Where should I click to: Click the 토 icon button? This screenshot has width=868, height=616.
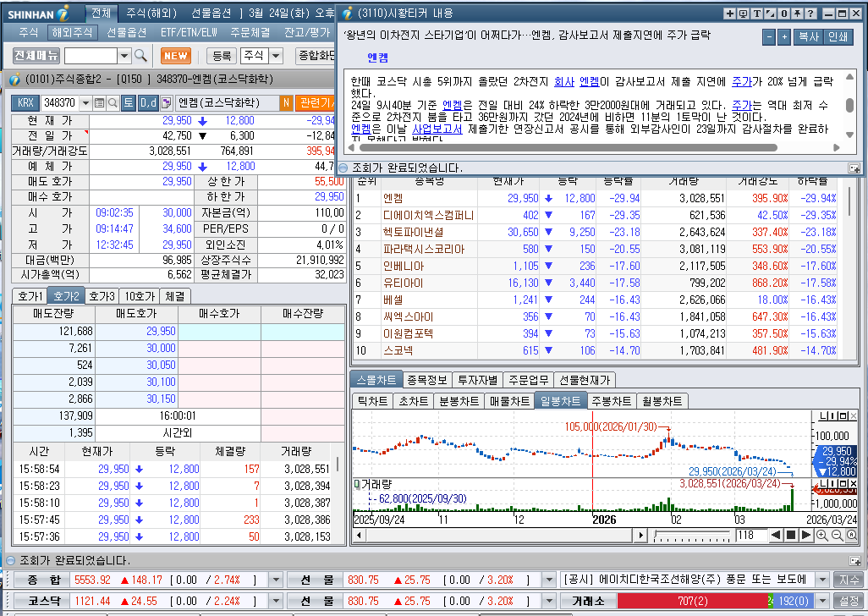[x=128, y=103]
